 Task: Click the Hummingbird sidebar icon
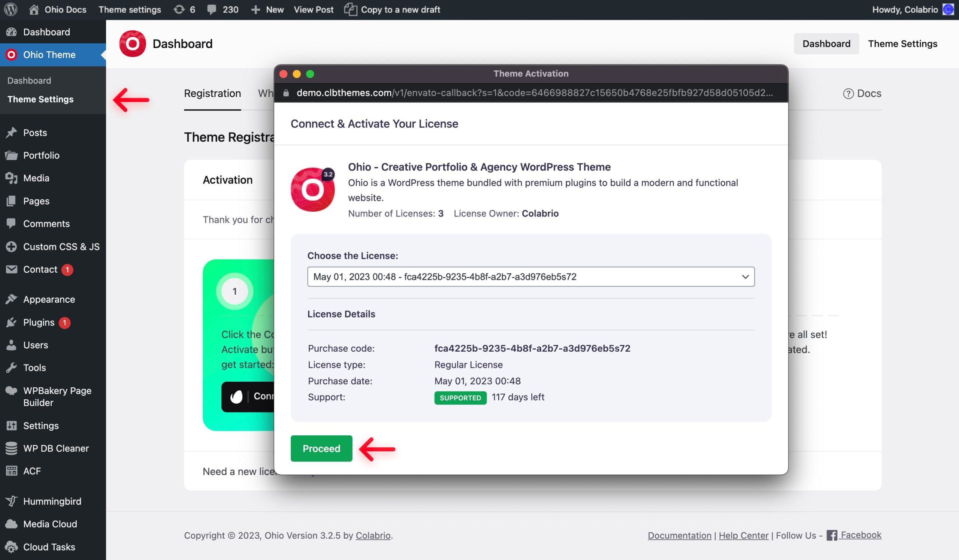pos(11,501)
